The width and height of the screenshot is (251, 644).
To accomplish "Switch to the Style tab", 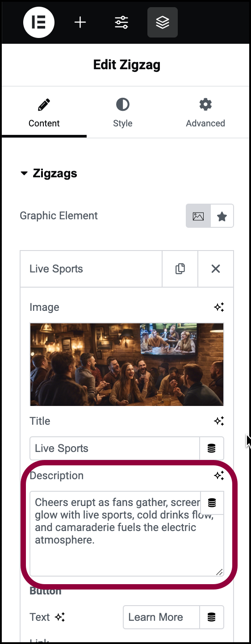I will 123,113.
